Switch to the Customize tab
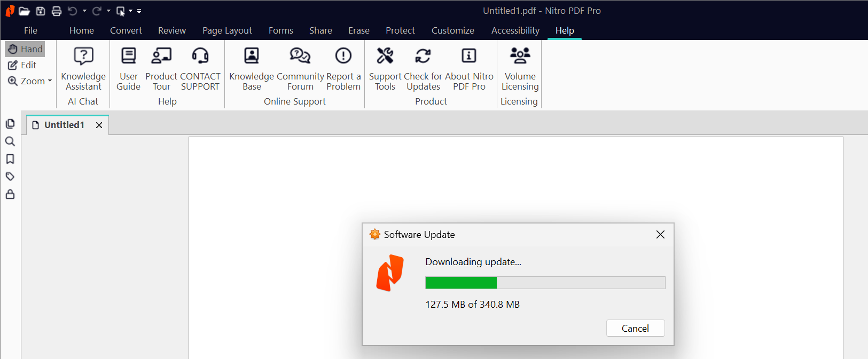The image size is (868, 359). (x=453, y=30)
